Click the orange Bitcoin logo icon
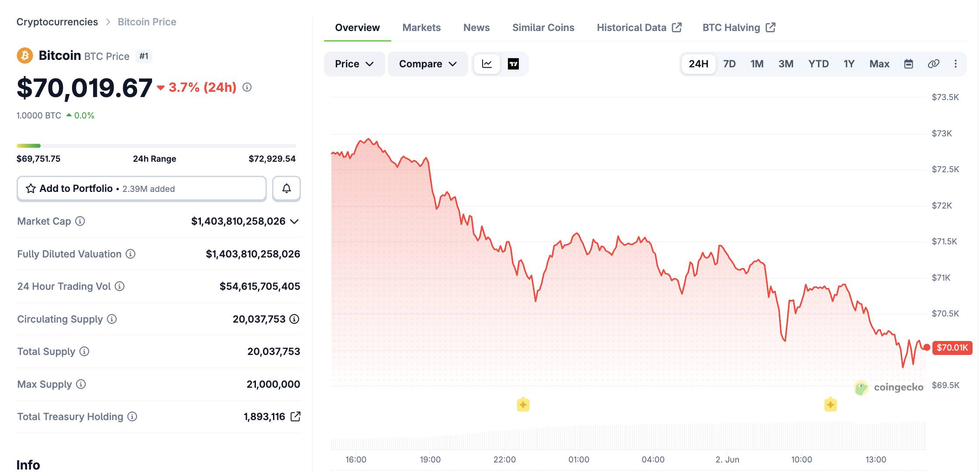Viewport: 980px width, 473px height. 25,56
